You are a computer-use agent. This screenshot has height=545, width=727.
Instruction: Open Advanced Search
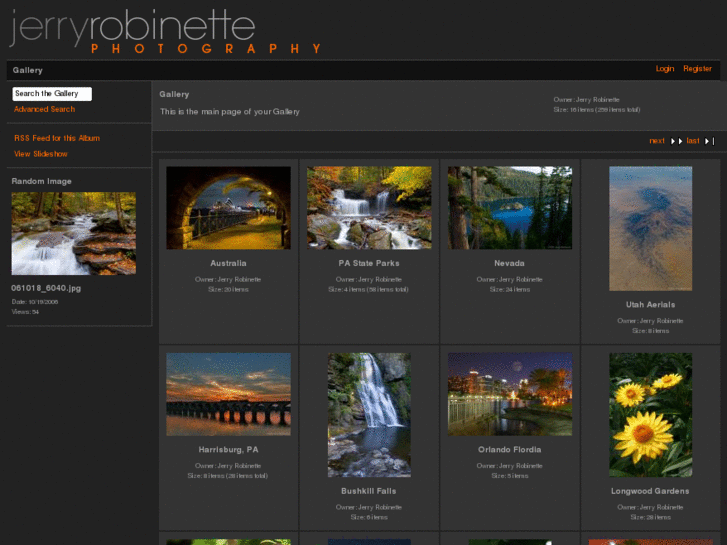pyautogui.click(x=45, y=109)
